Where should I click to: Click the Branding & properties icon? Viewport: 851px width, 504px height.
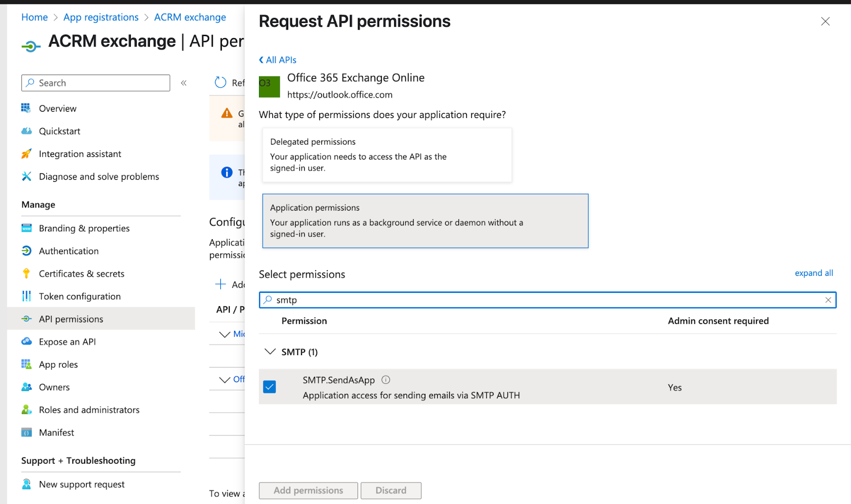pyautogui.click(x=26, y=228)
